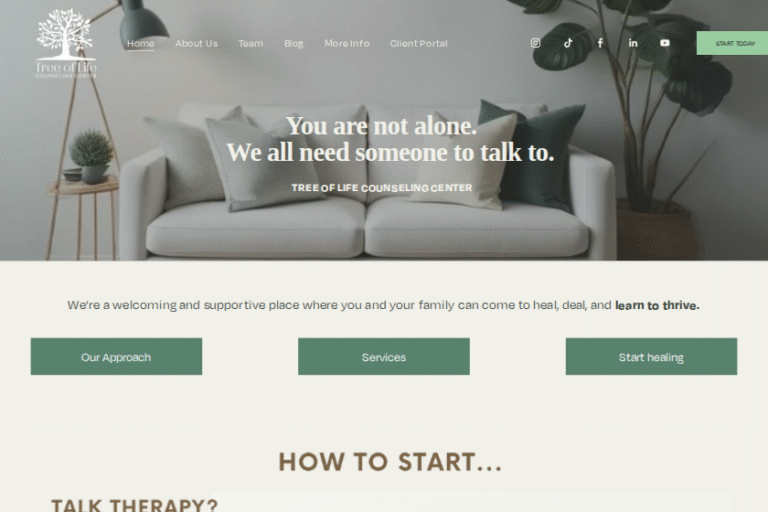The height and width of the screenshot is (512, 768).
Task: Click the Start Today button
Action: click(732, 43)
